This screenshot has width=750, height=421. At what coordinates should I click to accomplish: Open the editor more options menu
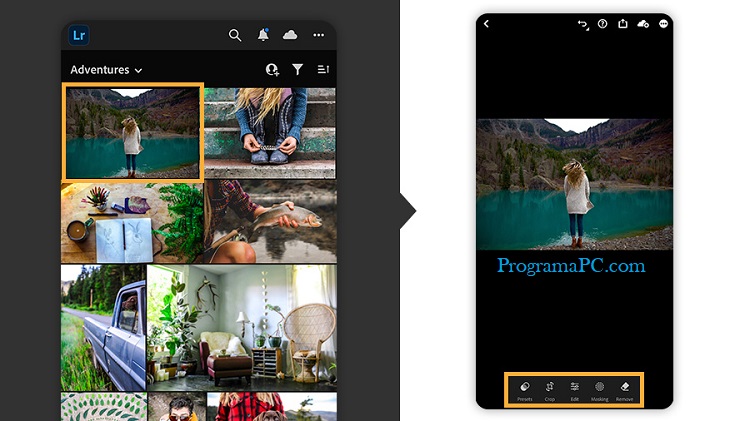(x=664, y=23)
